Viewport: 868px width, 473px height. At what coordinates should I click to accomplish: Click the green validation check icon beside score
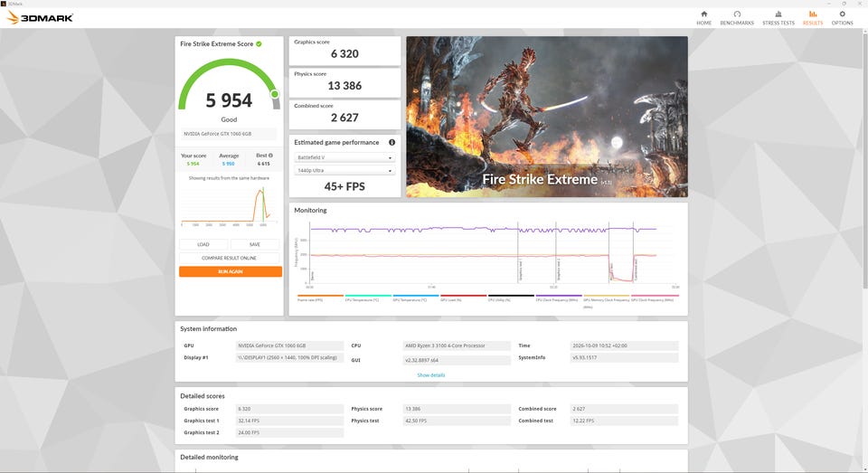tap(259, 43)
